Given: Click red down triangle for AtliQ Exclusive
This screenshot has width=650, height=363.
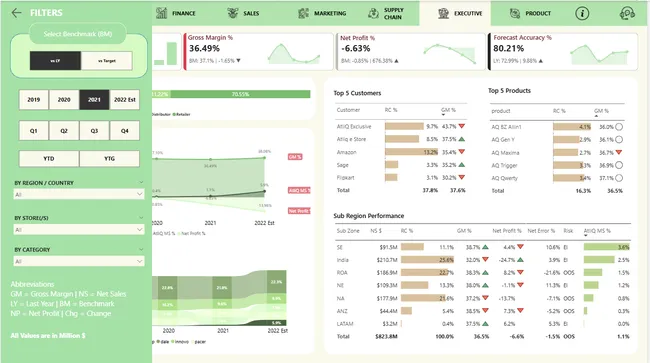Looking at the screenshot, I should point(461,126).
